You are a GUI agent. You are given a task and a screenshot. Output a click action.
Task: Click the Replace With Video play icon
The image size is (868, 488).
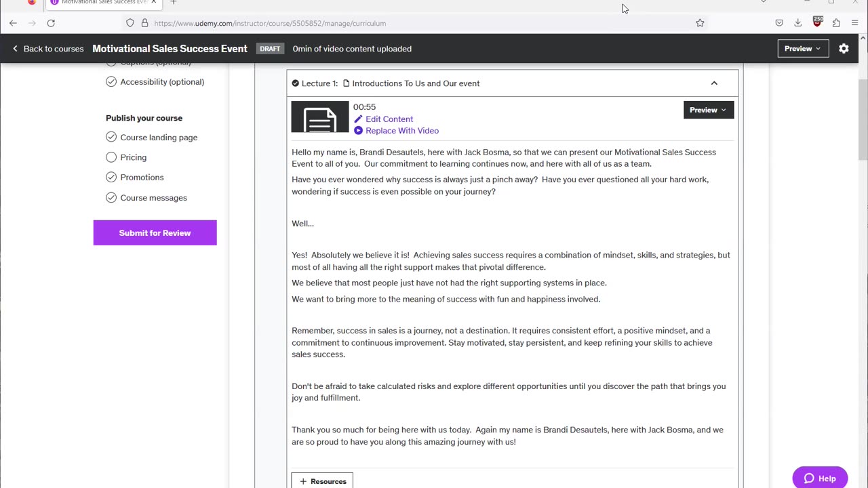pos(358,131)
